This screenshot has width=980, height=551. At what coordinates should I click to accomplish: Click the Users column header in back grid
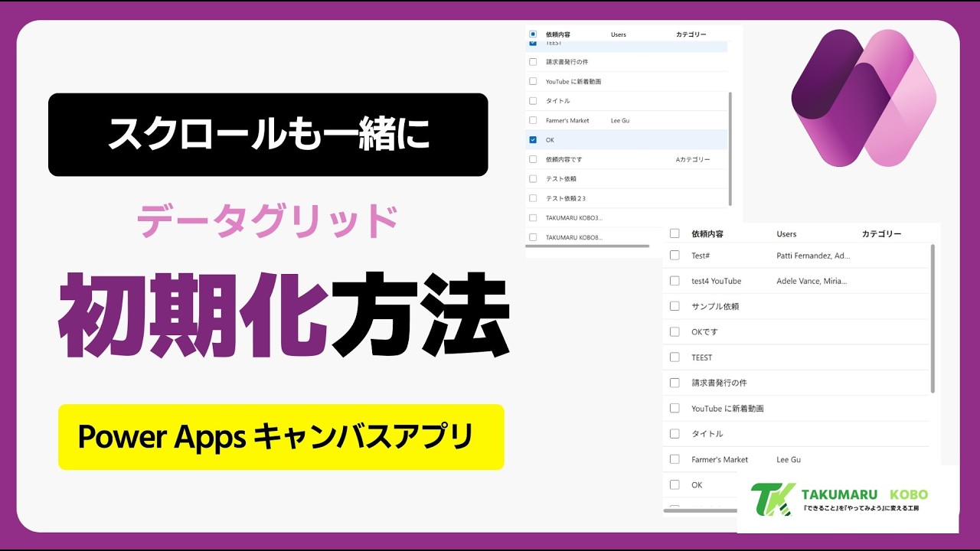[619, 34]
